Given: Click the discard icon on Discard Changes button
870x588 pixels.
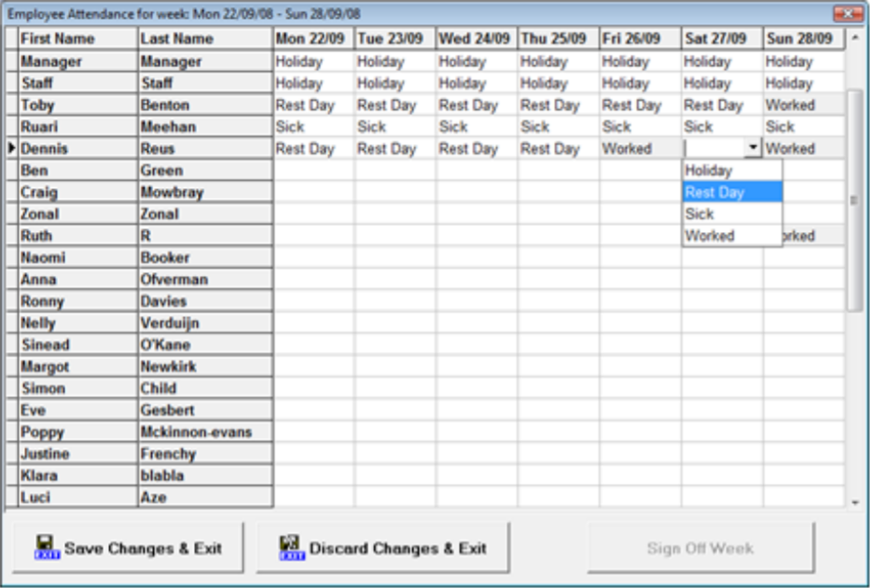Looking at the screenshot, I should click(292, 548).
